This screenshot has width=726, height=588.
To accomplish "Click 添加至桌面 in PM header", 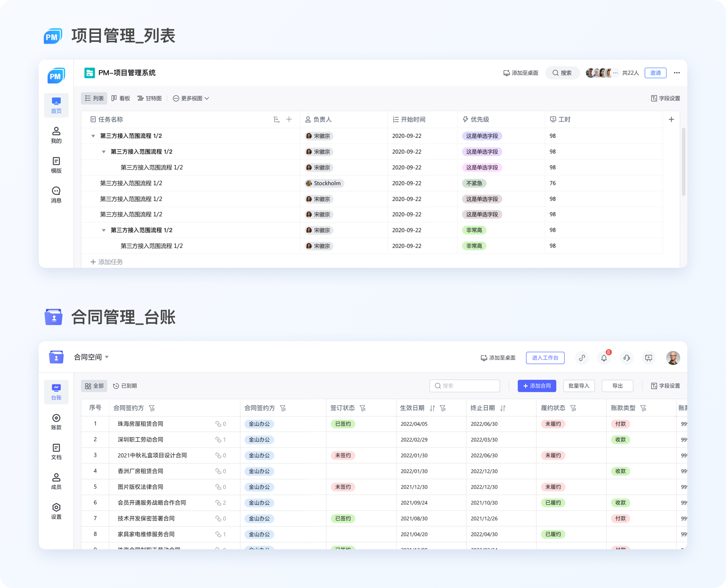I will pyautogui.click(x=521, y=73).
